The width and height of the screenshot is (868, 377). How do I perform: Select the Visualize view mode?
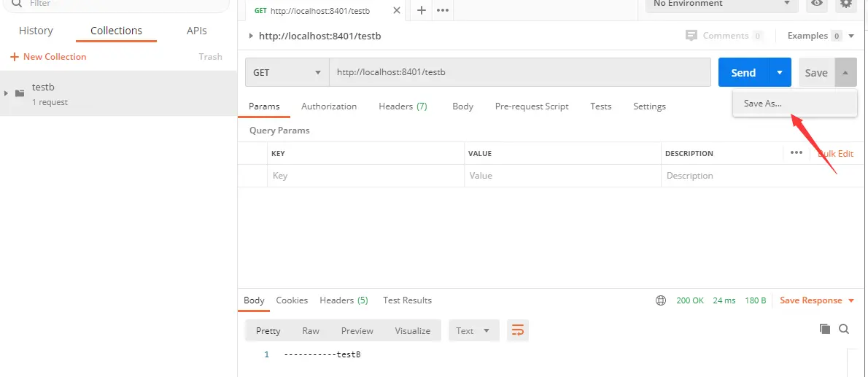(x=412, y=330)
